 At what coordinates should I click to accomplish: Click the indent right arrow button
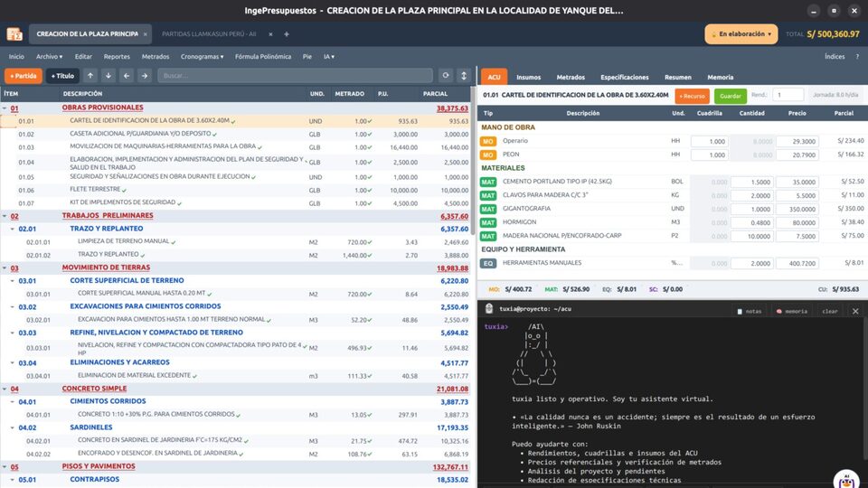pyautogui.click(x=145, y=76)
